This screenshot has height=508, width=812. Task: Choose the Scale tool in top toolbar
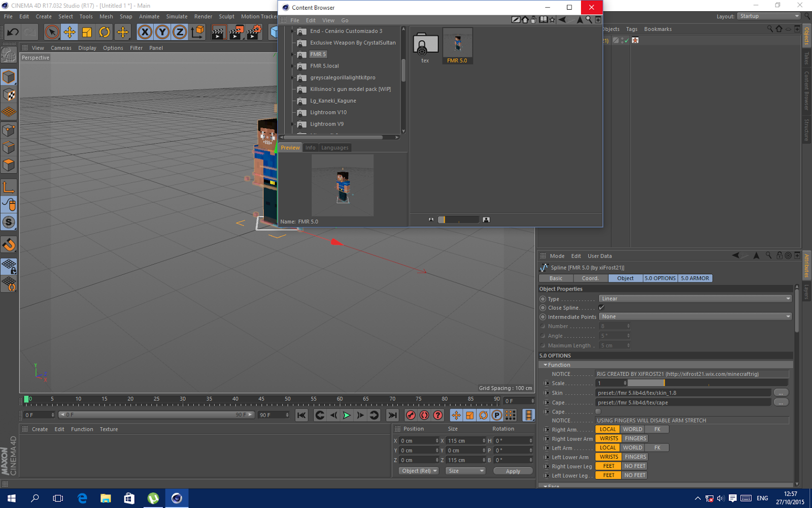[x=87, y=33]
